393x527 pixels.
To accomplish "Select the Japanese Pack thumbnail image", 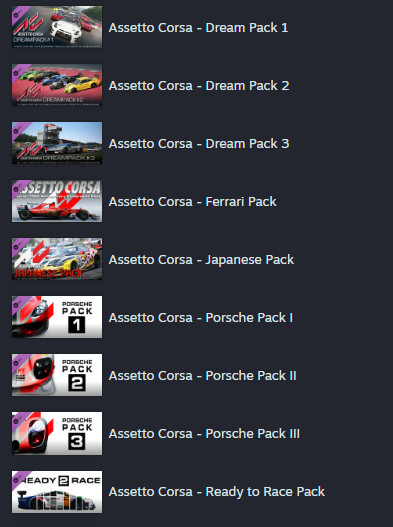I will pos(57,259).
